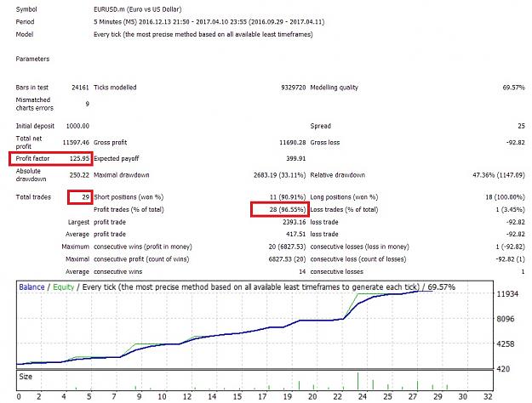Image resolution: width=532 pixels, height=403 pixels.
Task: Click Absolute drawdown value 250.22
Action: (79, 175)
